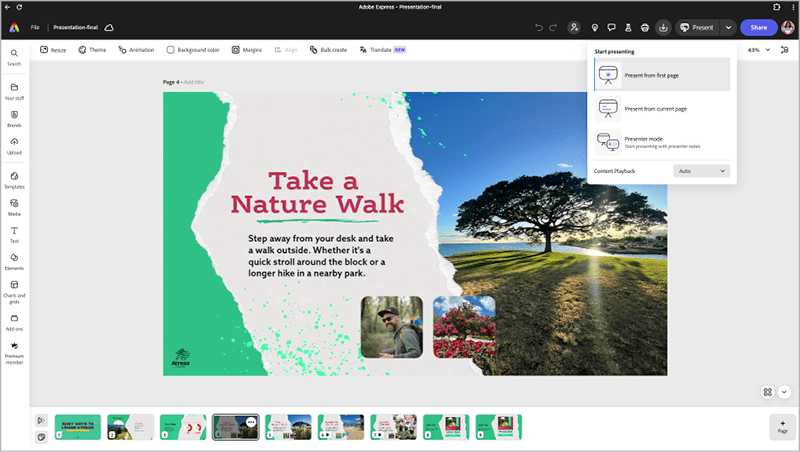Click the beaker labs icon

tap(628, 28)
